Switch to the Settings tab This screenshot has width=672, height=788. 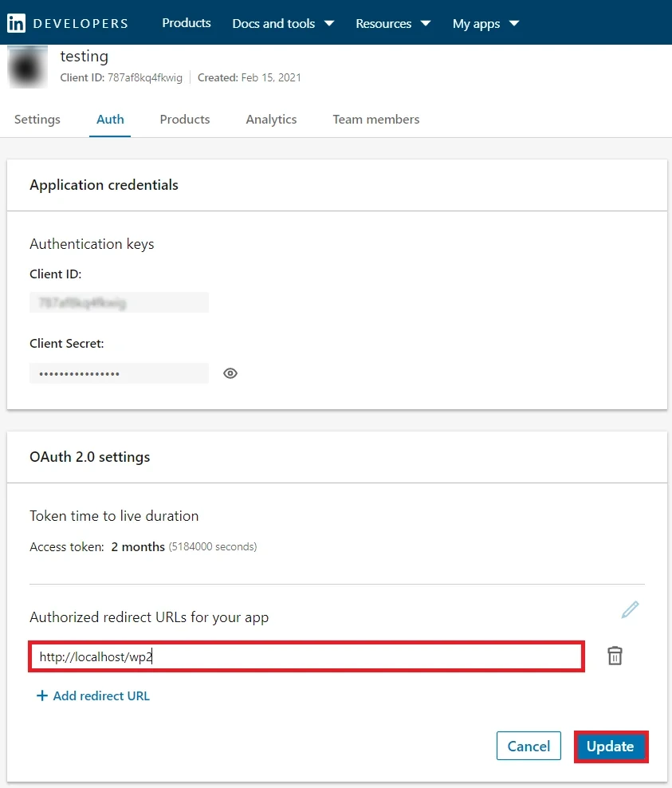[x=37, y=119]
